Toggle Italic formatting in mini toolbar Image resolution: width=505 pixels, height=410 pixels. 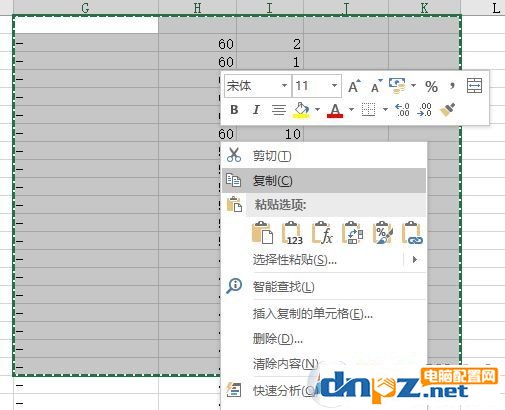click(x=256, y=110)
